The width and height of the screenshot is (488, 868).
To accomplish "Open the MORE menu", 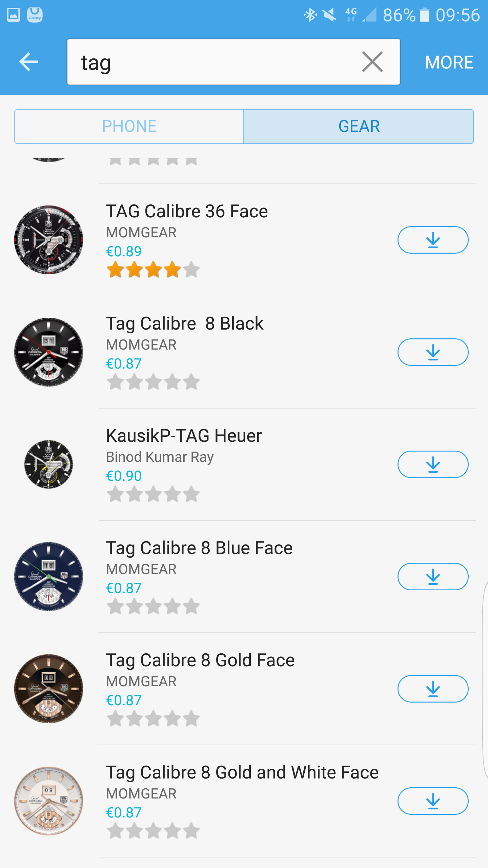I will tap(449, 62).
